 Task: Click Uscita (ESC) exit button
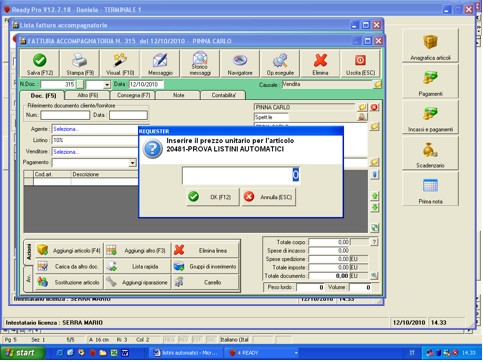(x=360, y=64)
